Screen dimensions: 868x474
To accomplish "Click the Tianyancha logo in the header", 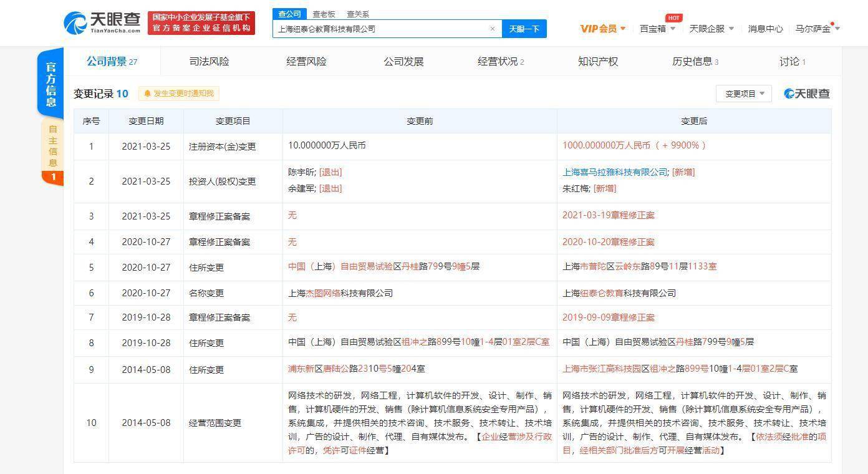I will tap(102, 23).
